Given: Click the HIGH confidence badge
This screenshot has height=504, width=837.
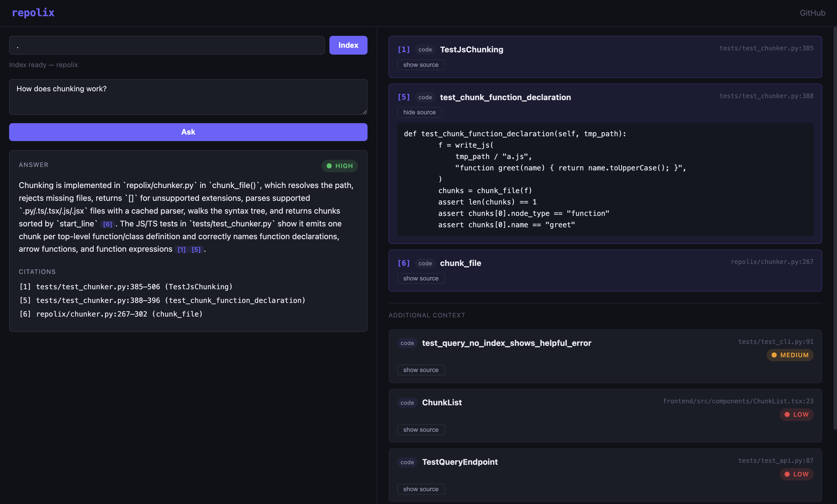Looking at the screenshot, I should point(339,166).
